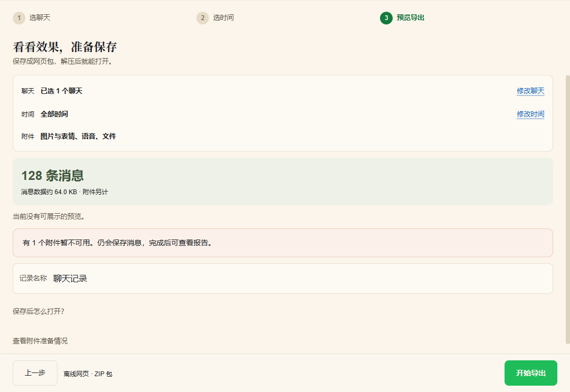This screenshot has height=392, width=570.
Task: Click the 看看效果，准备保存 heading
Action: (x=65, y=47)
